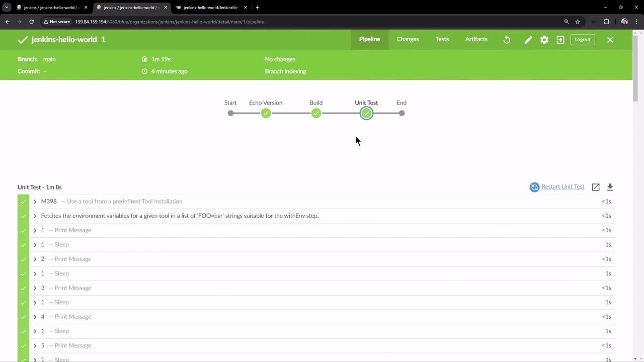This screenshot has width=644, height=362.
Task: Open a new browser tab
Action: click(x=257, y=8)
